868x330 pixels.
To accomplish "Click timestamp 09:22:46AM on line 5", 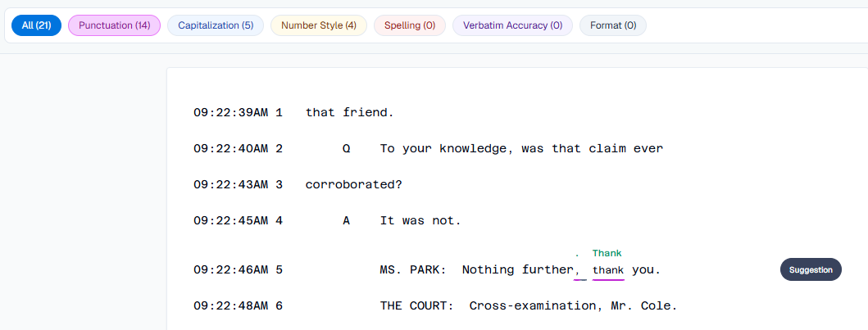I will click(231, 270).
